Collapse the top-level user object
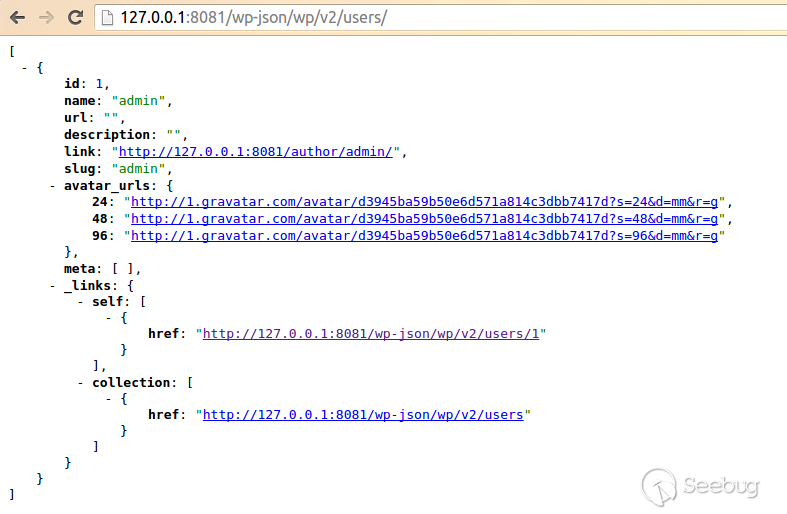This screenshot has height=514, width=787. (24, 67)
